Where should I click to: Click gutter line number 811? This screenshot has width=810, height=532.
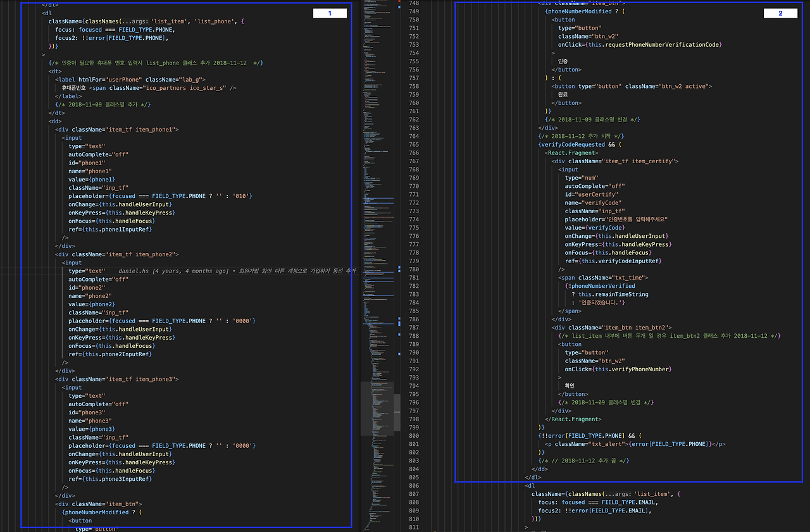414,527
